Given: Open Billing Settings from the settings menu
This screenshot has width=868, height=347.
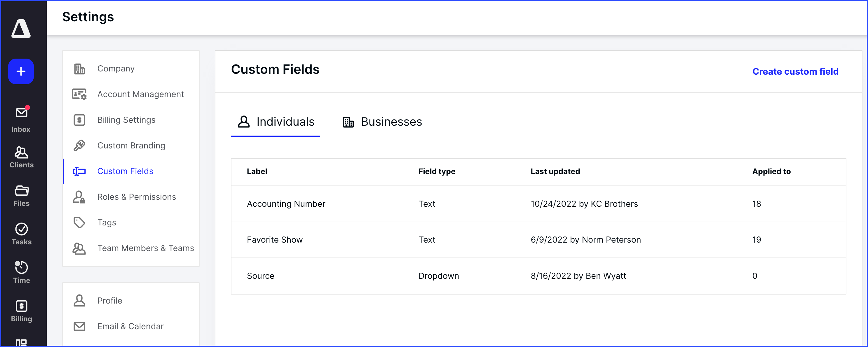Looking at the screenshot, I should click(x=126, y=120).
